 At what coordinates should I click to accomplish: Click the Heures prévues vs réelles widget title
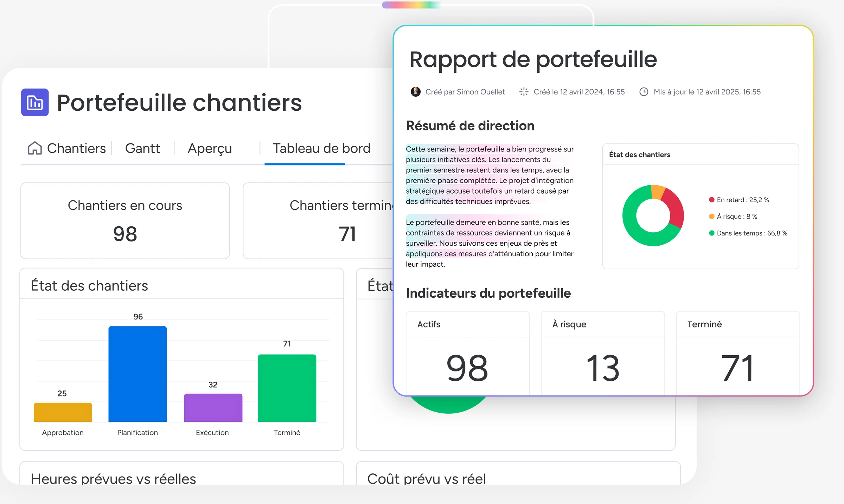pyautogui.click(x=113, y=479)
